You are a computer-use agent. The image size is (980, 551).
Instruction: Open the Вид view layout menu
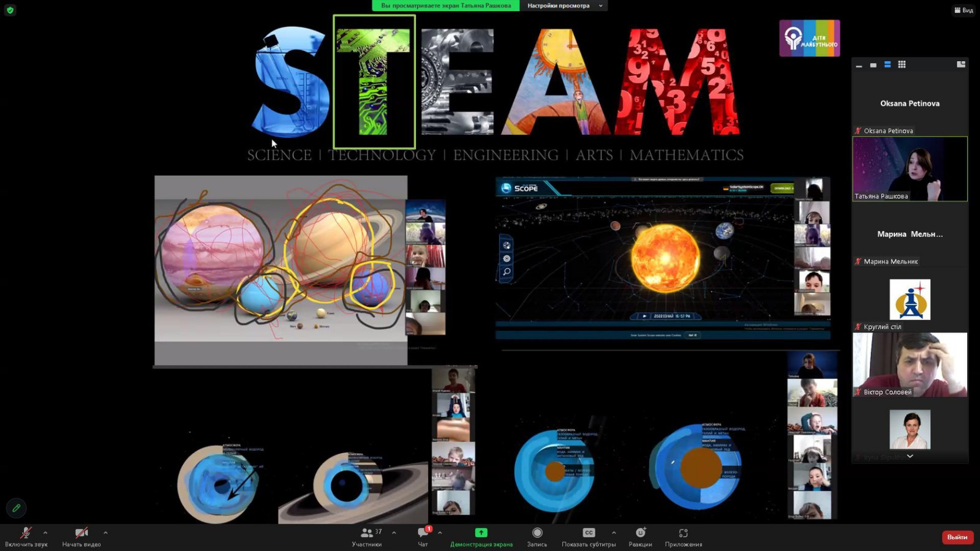pos(963,10)
